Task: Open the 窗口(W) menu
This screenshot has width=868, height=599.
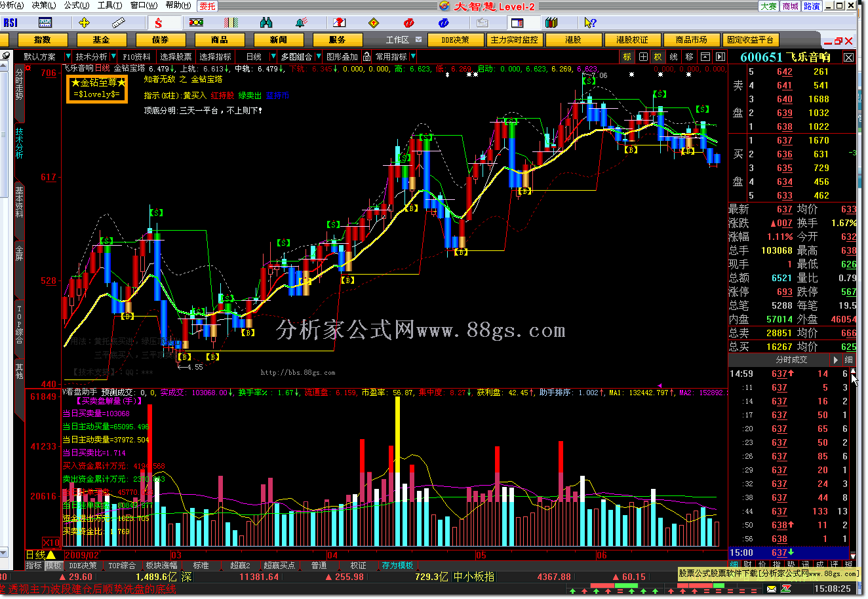Action: 144,5
